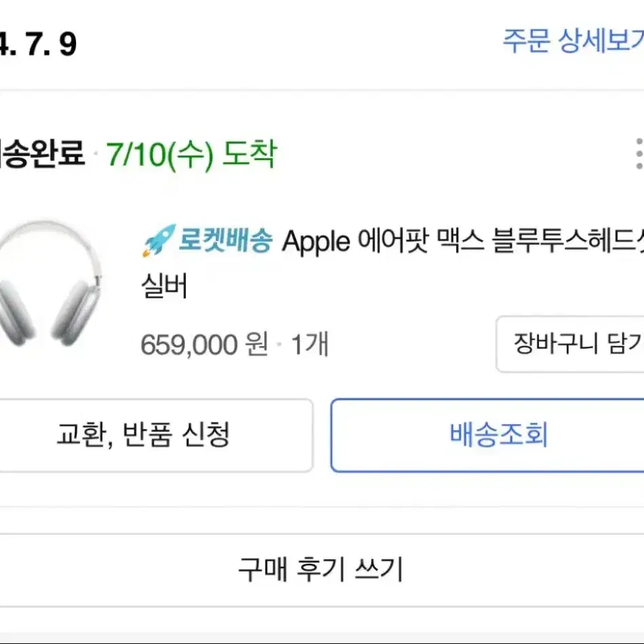Screen dimensions: 644x644
Task: Click the word Apple in product name
Action: (316, 242)
